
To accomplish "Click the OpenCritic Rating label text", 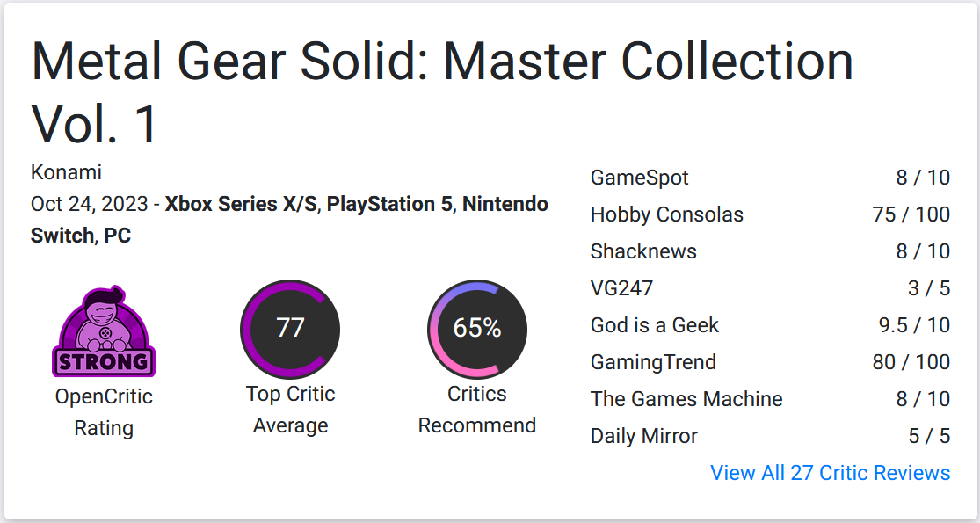I will [x=104, y=412].
